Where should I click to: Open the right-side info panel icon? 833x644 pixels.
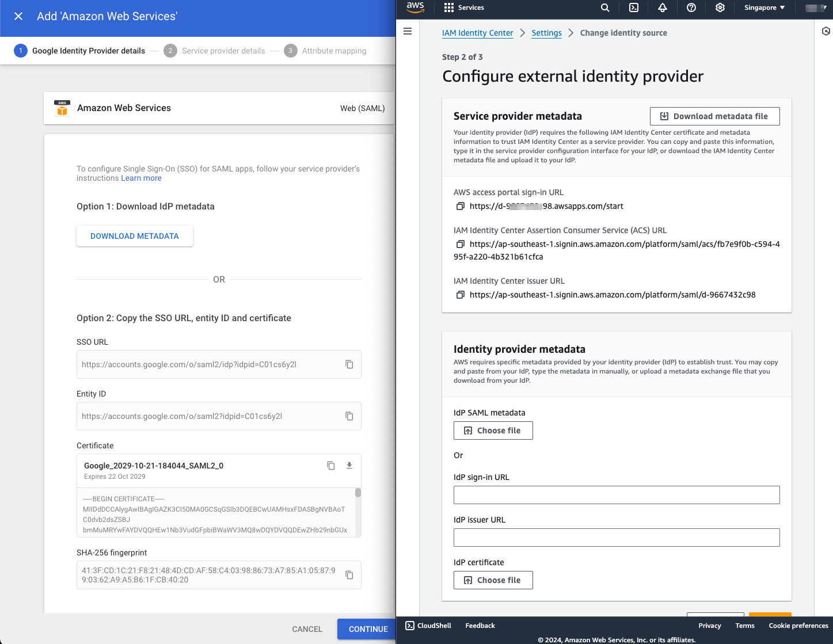tap(826, 32)
